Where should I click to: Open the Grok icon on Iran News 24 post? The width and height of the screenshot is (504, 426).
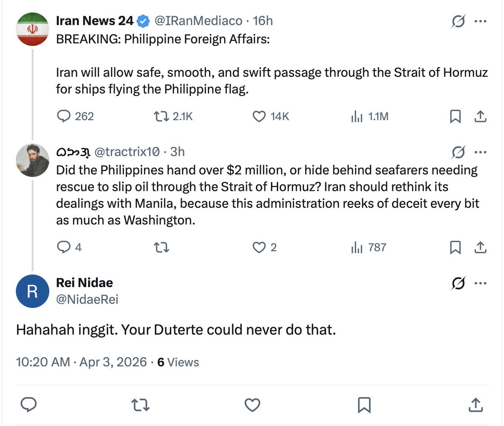tap(458, 21)
